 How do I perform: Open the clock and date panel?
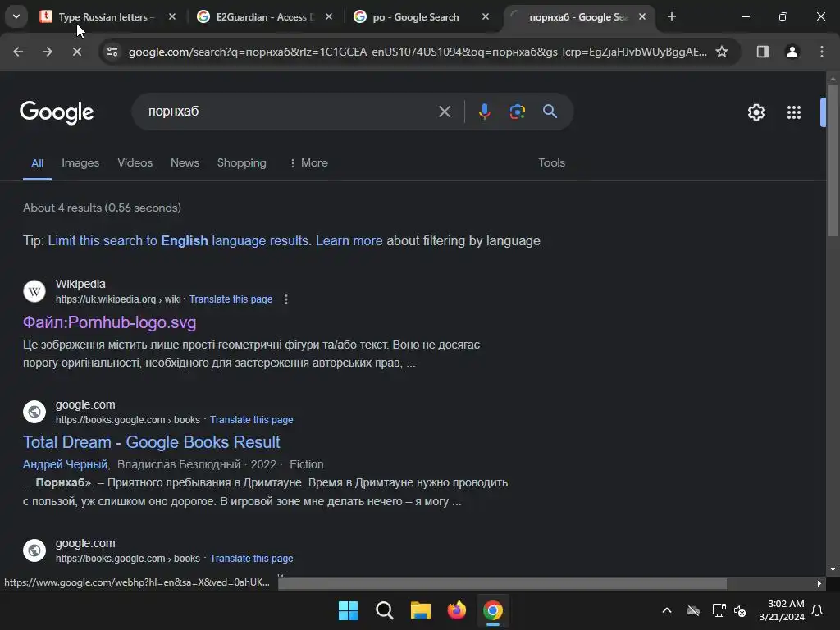coord(782,610)
